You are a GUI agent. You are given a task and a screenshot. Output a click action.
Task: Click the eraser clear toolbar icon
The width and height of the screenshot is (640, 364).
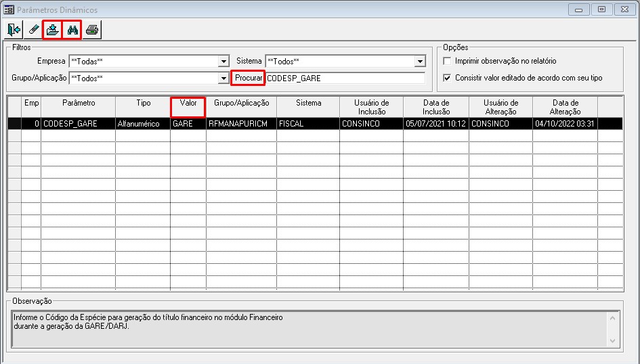pyautogui.click(x=33, y=30)
